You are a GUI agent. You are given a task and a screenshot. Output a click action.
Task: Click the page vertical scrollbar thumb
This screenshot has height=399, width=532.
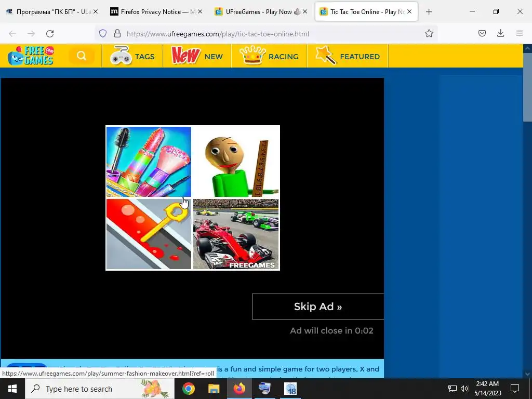pos(528,87)
